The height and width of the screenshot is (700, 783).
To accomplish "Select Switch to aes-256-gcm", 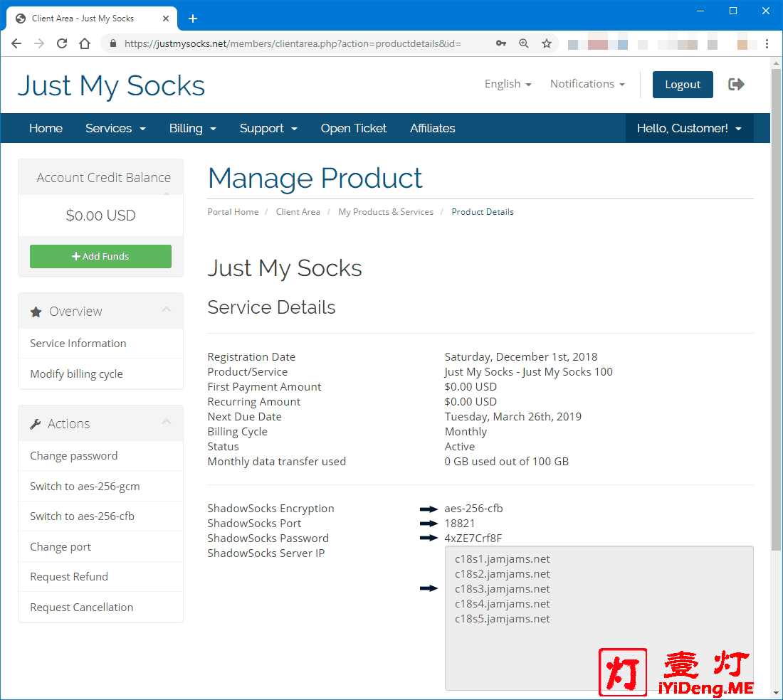I will click(x=101, y=486).
